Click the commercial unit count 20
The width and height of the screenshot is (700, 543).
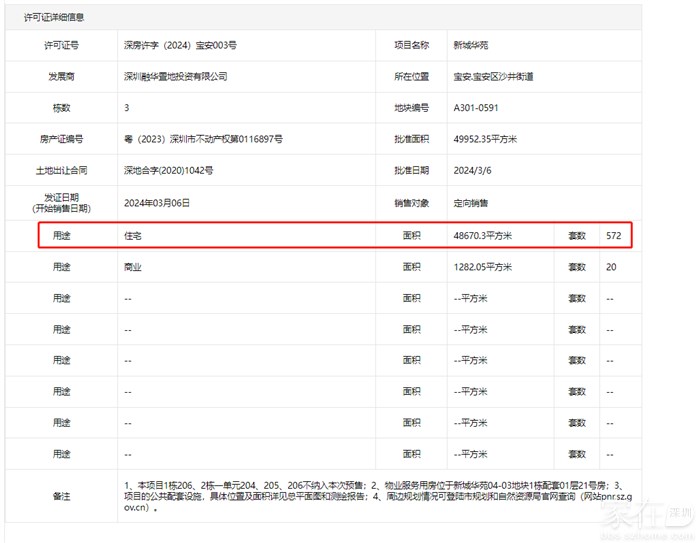point(610,267)
